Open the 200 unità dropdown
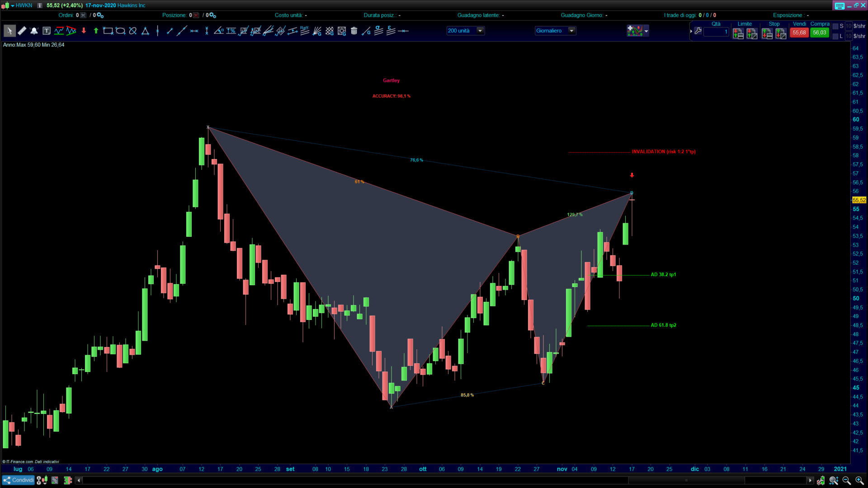 (x=480, y=31)
